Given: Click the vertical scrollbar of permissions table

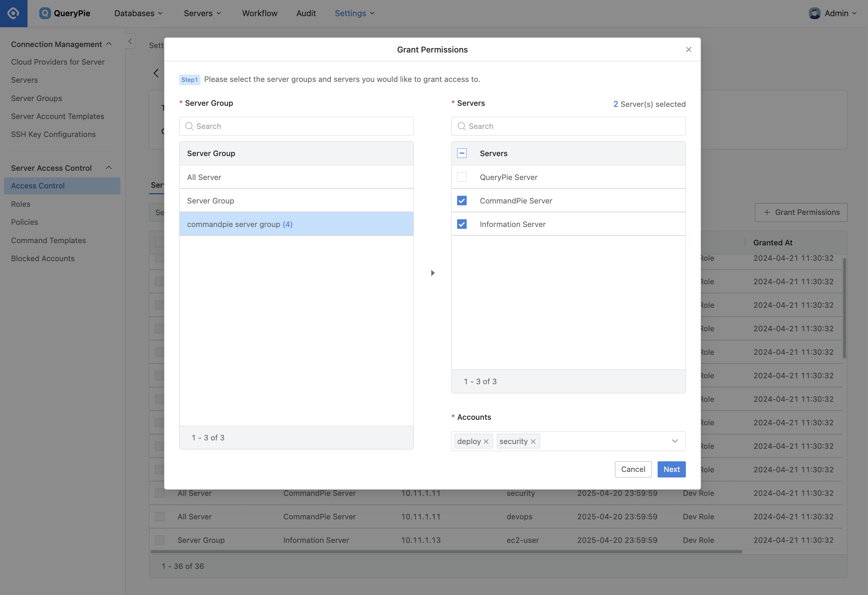Looking at the screenshot, I should click(844, 308).
